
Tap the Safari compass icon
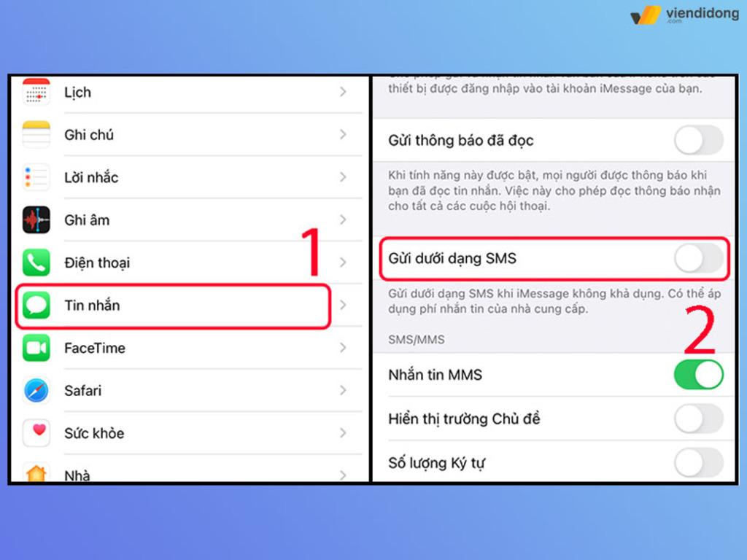click(36, 391)
